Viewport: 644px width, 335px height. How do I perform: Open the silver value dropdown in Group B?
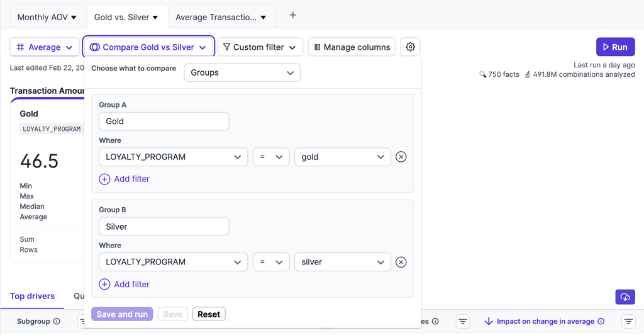pyautogui.click(x=343, y=262)
